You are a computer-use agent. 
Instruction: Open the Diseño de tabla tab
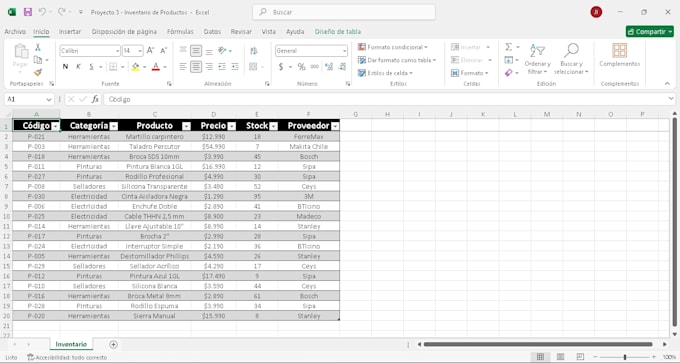[x=338, y=32]
